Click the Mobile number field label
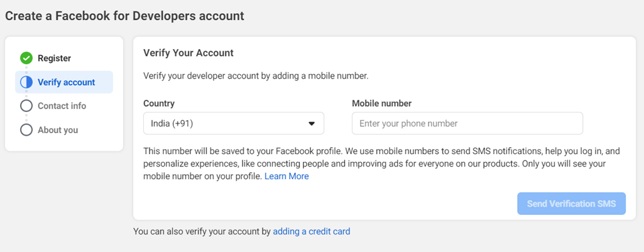The height and width of the screenshot is (252, 644). 381,103
